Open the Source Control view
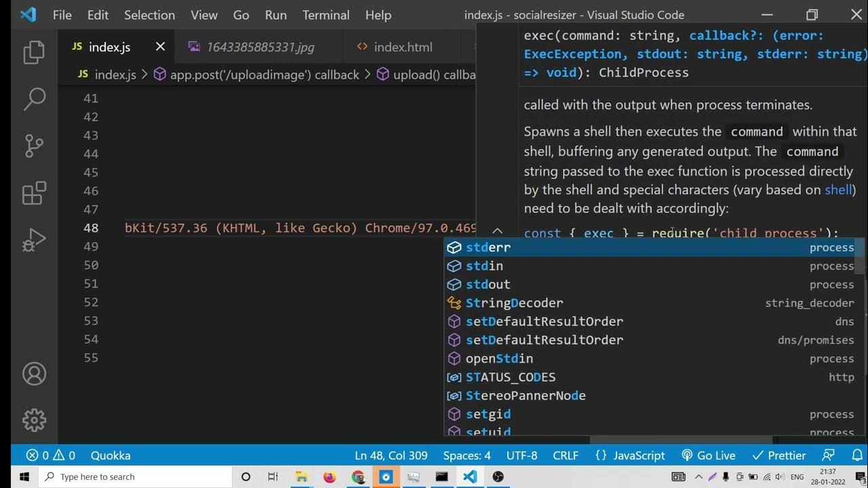This screenshot has width=868, height=488. click(x=34, y=146)
